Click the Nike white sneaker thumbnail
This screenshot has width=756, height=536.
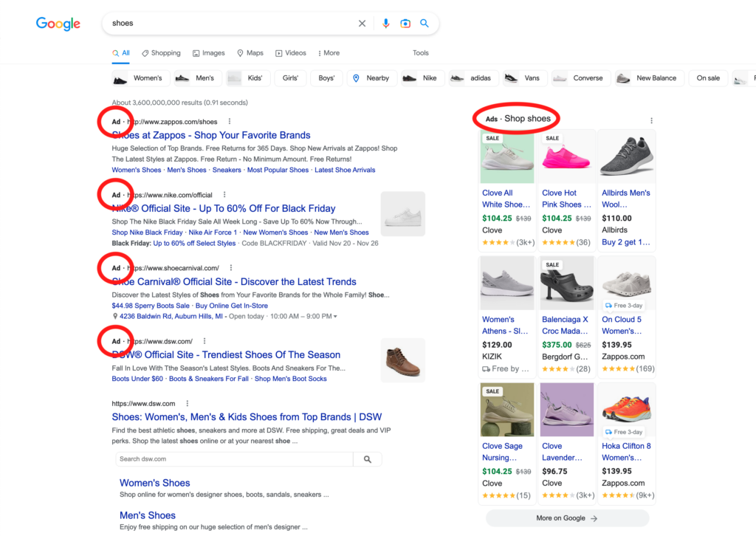[x=403, y=213]
